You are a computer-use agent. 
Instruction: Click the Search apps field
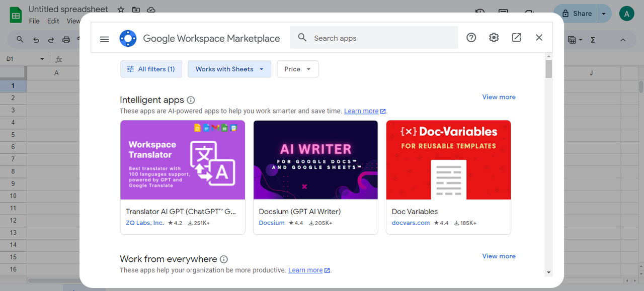point(374,38)
